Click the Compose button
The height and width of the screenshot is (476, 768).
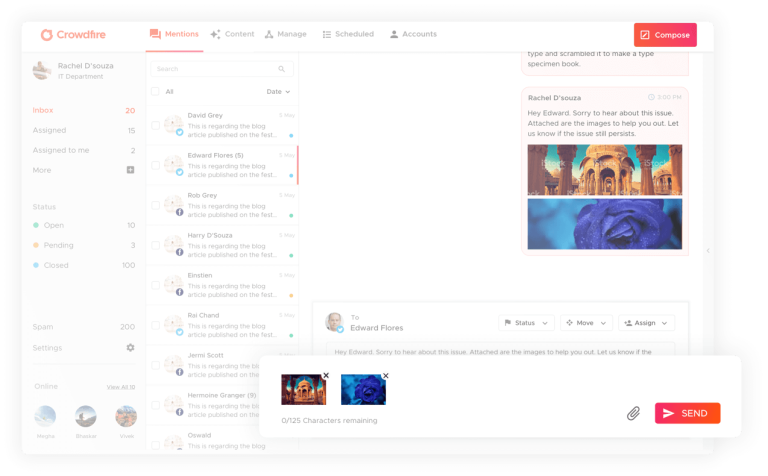(x=665, y=35)
